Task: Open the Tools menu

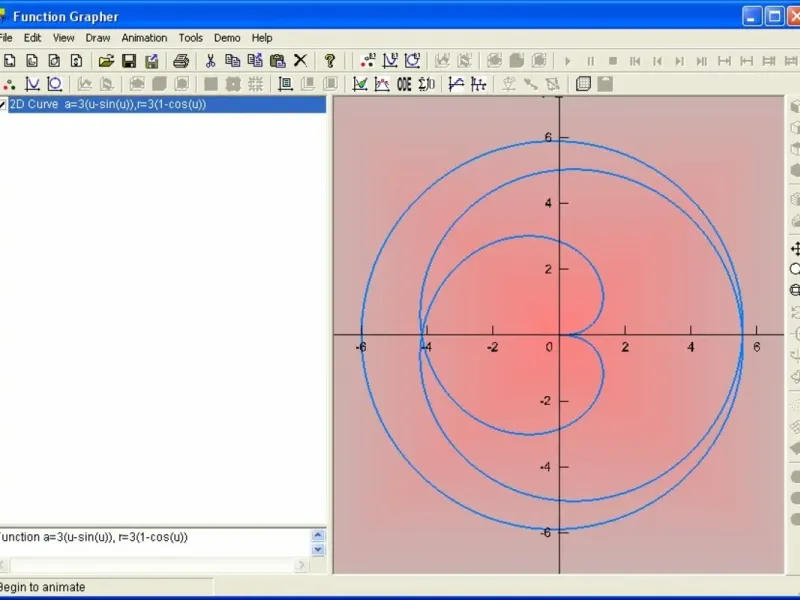Action: click(x=190, y=38)
